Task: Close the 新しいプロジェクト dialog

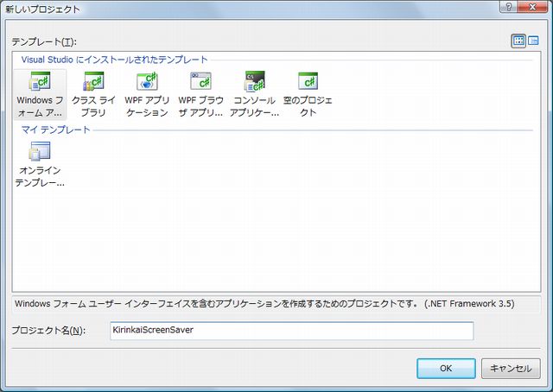Action: (533, 7)
